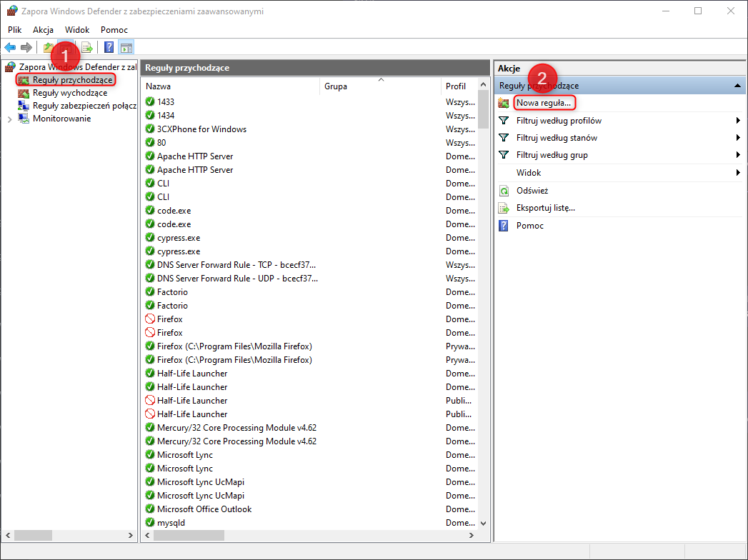The image size is (748, 560).
Task: Sort rules by the Grupa column header
Action: click(380, 86)
